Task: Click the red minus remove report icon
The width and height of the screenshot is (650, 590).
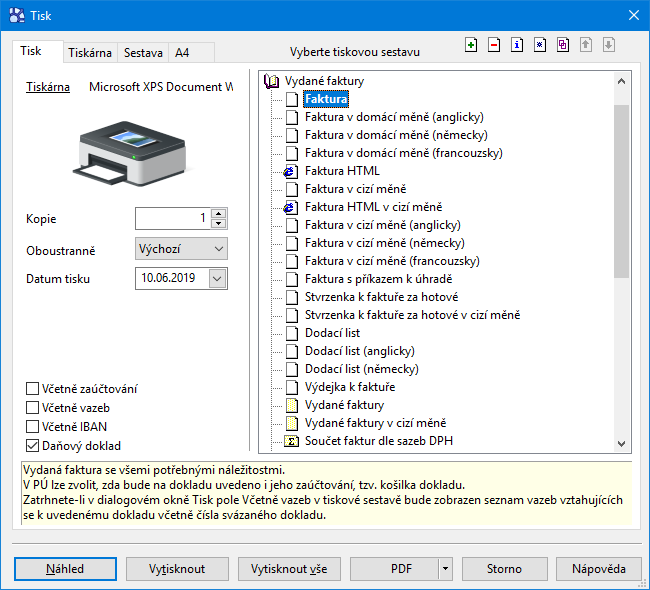Action: point(494,45)
